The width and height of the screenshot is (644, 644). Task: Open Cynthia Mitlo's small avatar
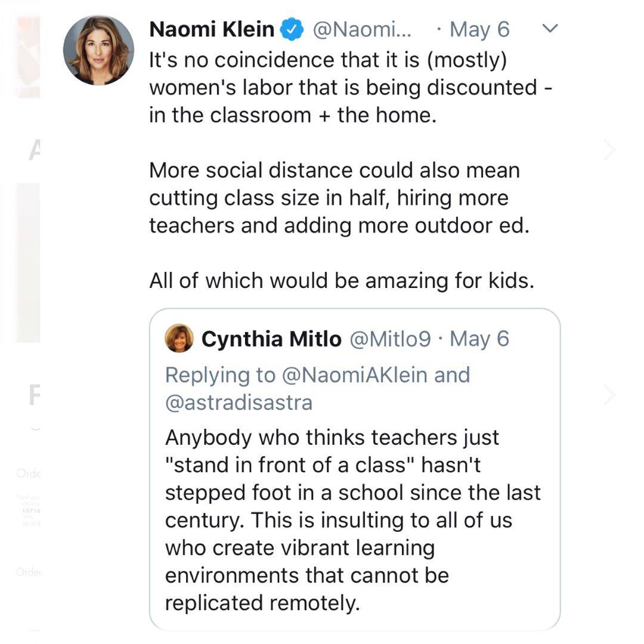[179, 339]
